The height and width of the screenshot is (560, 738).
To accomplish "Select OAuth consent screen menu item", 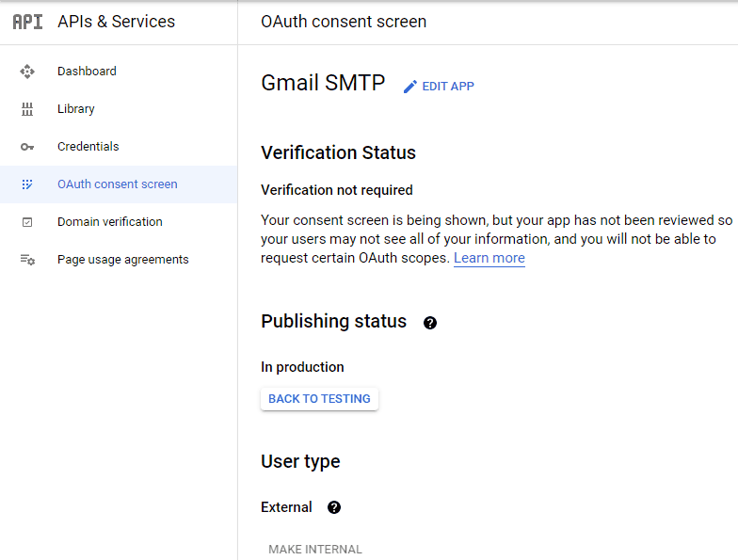I will [119, 184].
